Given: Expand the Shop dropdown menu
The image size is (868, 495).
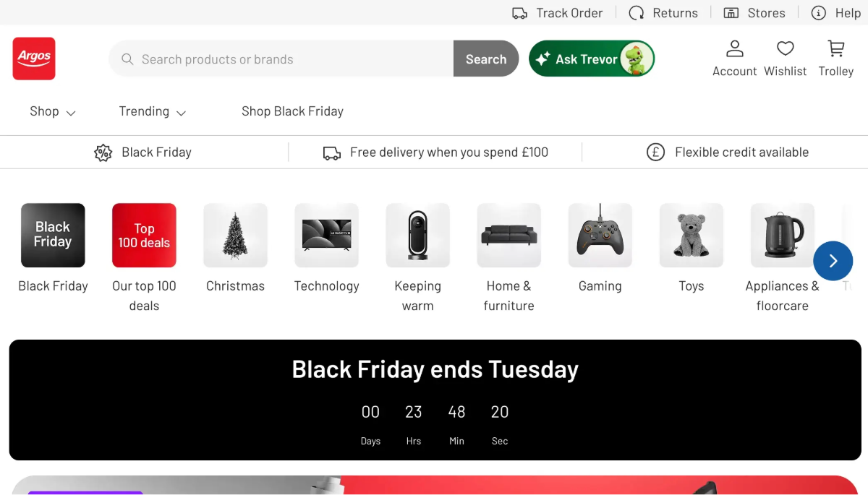Looking at the screenshot, I should tap(53, 111).
